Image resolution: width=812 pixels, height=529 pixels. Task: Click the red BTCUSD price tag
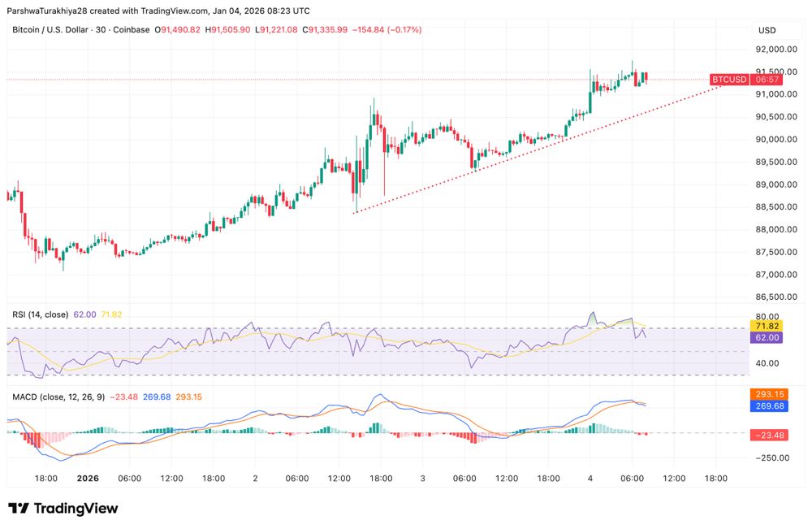tap(728, 80)
